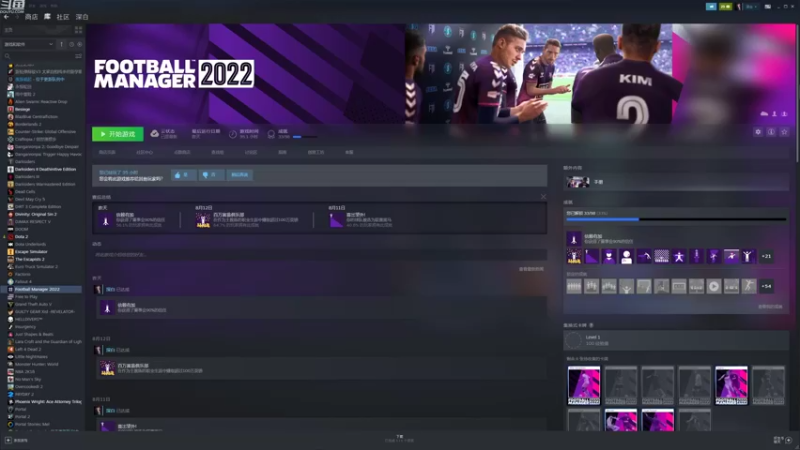Click the ready-to-play filter icon
800x450 pixels.
(x=80, y=44)
